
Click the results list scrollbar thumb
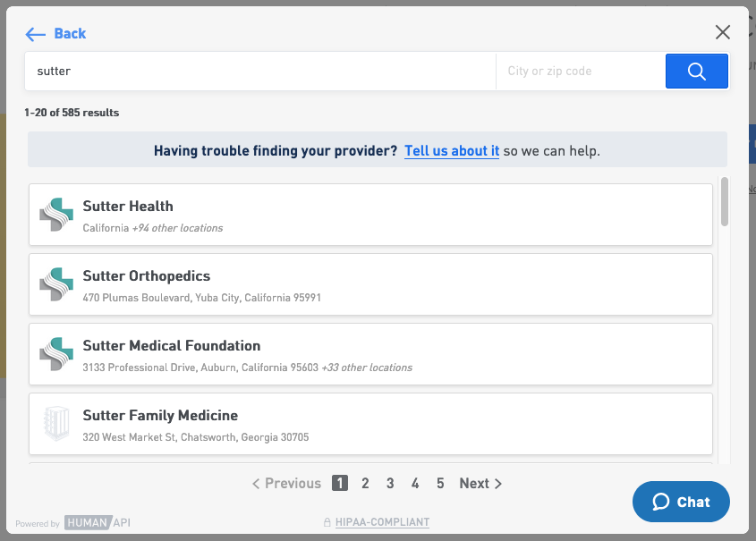pos(724,201)
